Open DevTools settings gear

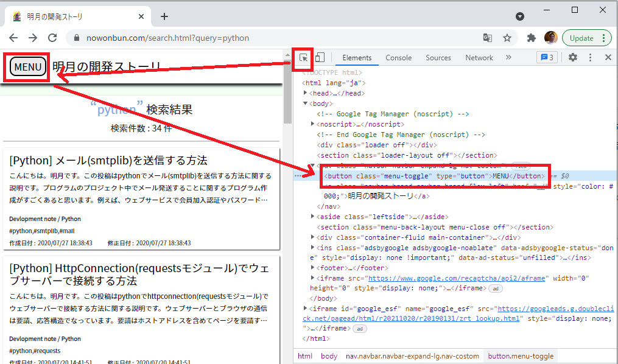pos(573,57)
